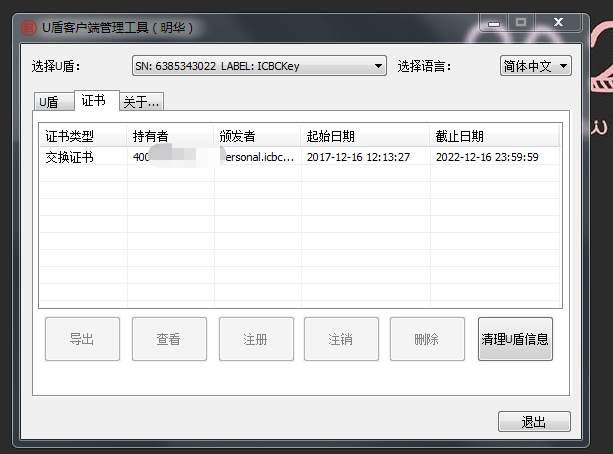Select the 交换证书 certificate row
613x454 pixels.
[x=300, y=157]
